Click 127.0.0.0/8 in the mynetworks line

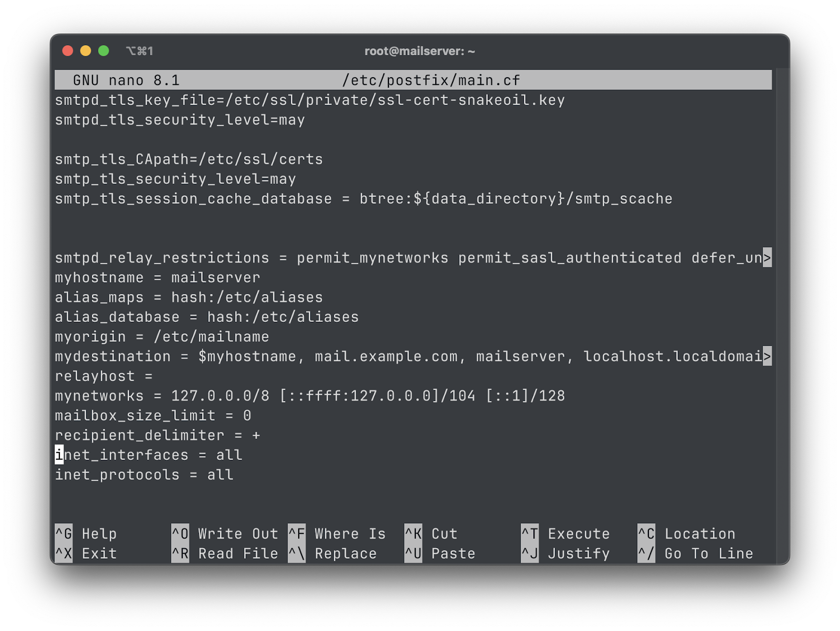tap(220, 396)
